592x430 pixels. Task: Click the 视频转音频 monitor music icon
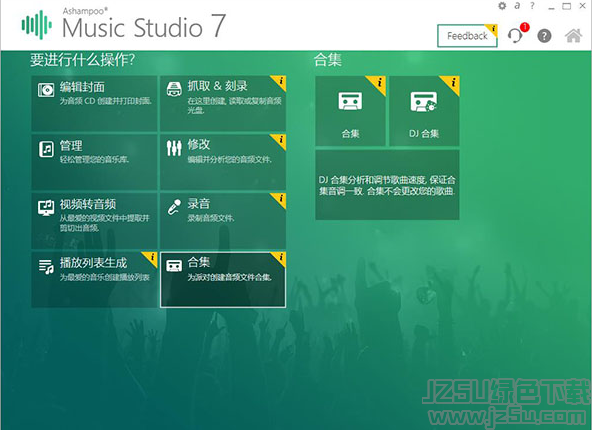[46, 208]
